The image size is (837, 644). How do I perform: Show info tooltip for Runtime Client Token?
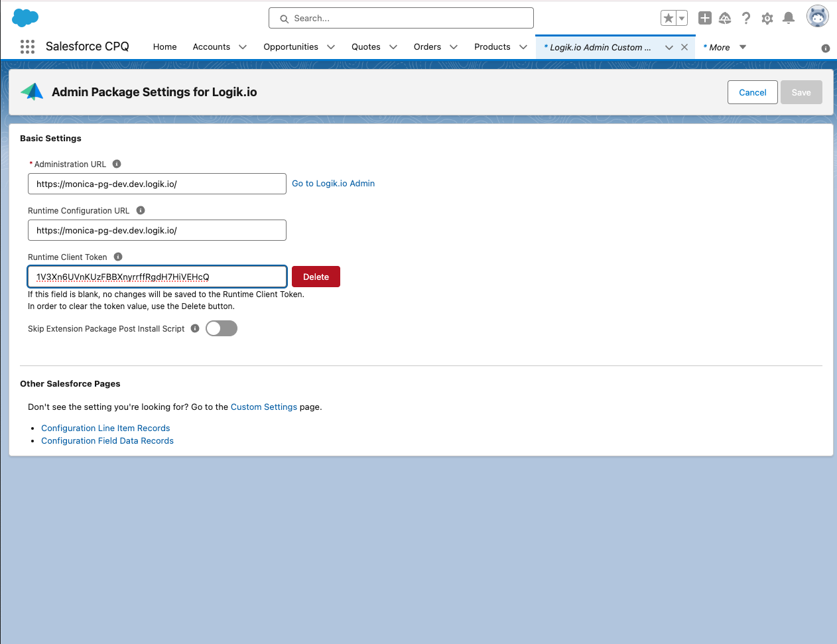pyautogui.click(x=118, y=257)
